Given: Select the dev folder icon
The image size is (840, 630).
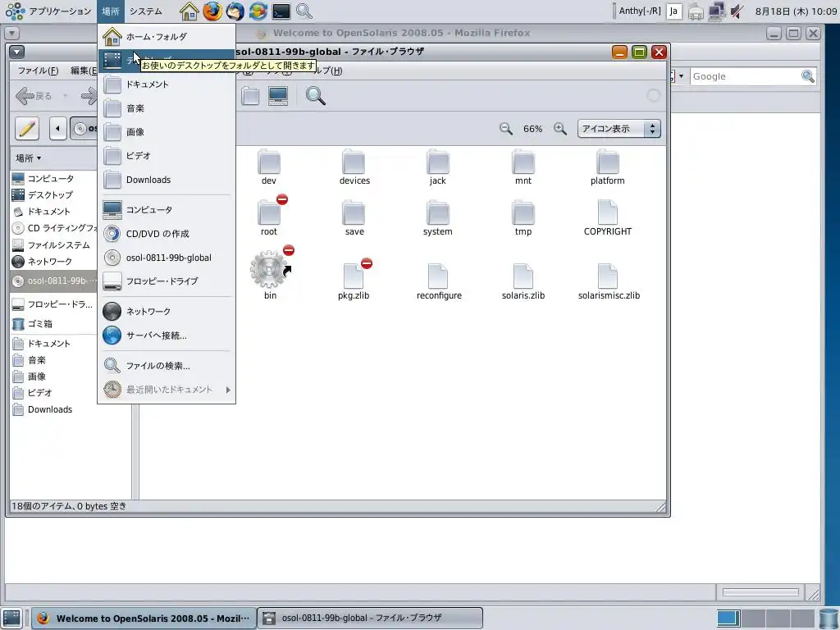Looking at the screenshot, I should pos(269,161).
